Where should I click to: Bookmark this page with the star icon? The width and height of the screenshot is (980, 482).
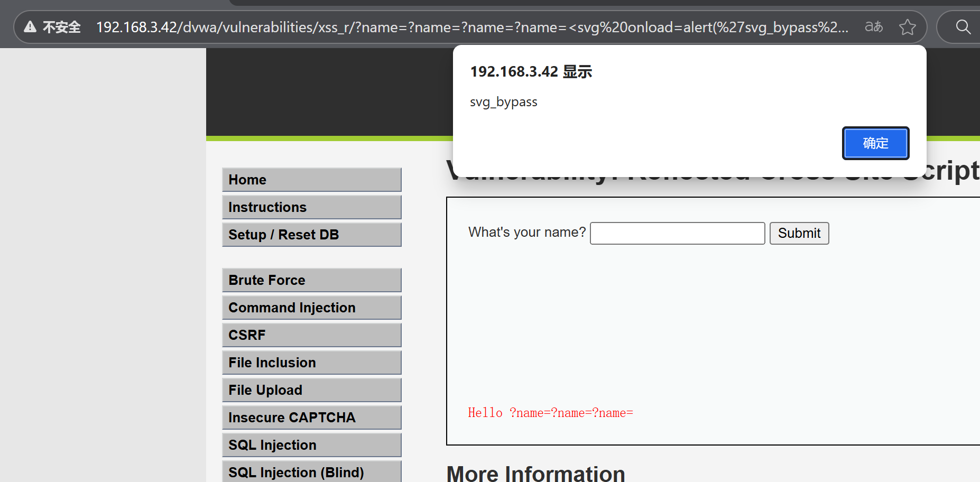coord(908,27)
